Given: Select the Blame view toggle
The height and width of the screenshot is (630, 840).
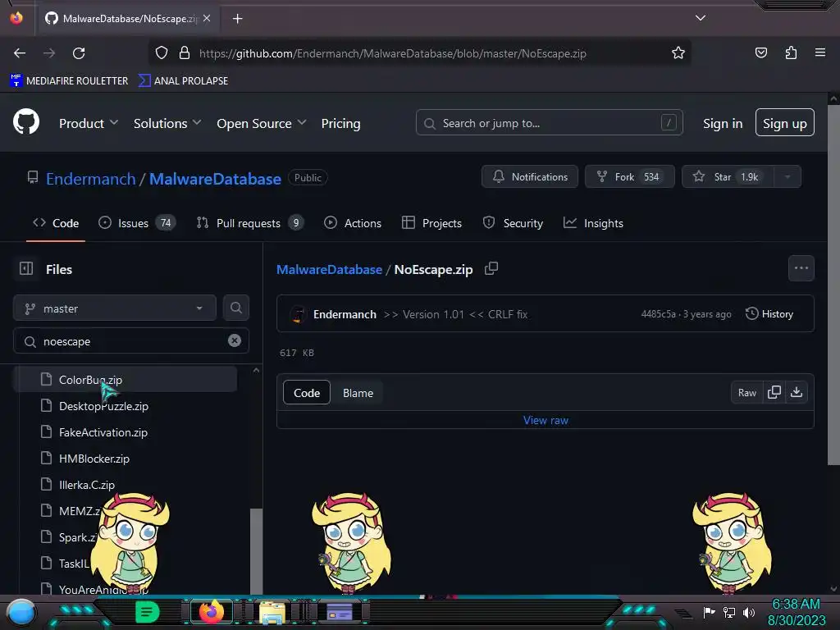Looking at the screenshot, I should pos(358,393).
